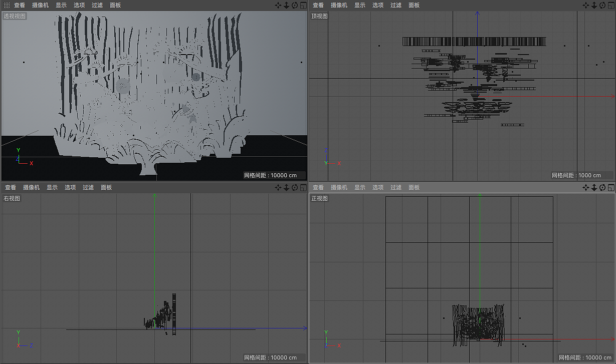Click the zoom camera icon in perspective viewport
Viewport: 616px width, 364px height.
(286, 6)
